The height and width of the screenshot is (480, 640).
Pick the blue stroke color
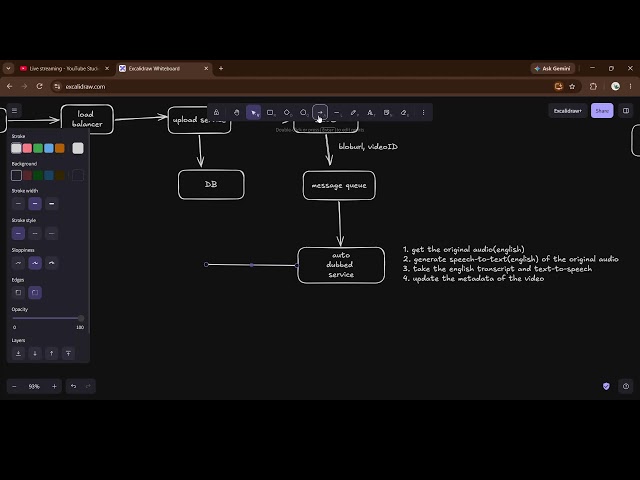(49, 148)
